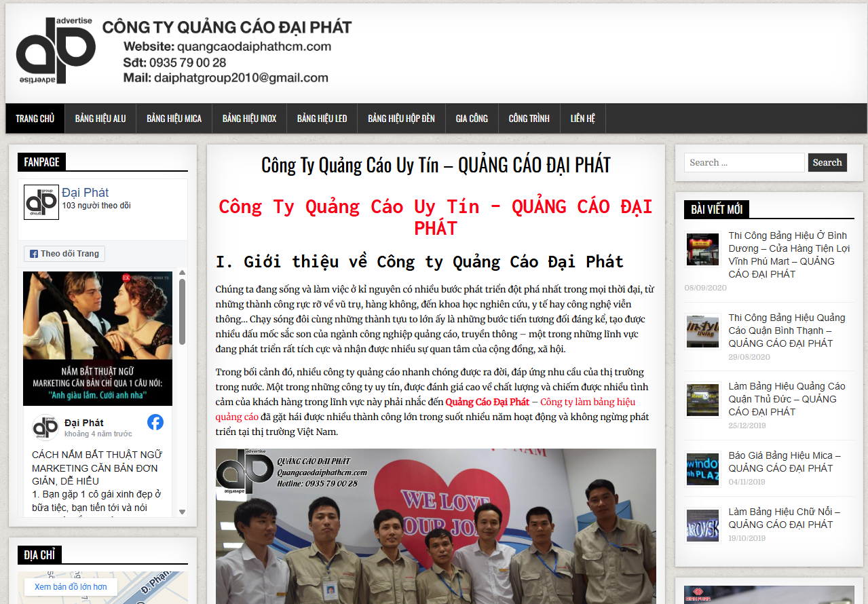Click thumbnail for Bảng Hiệu Mica article
This screenshot has height=604, width=868.
[702, 470]
